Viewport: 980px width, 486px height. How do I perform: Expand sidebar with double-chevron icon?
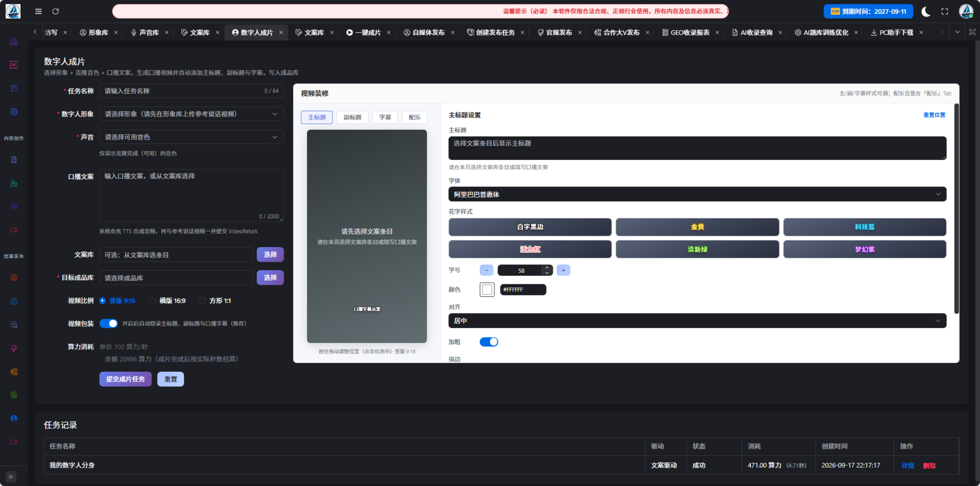11,477
